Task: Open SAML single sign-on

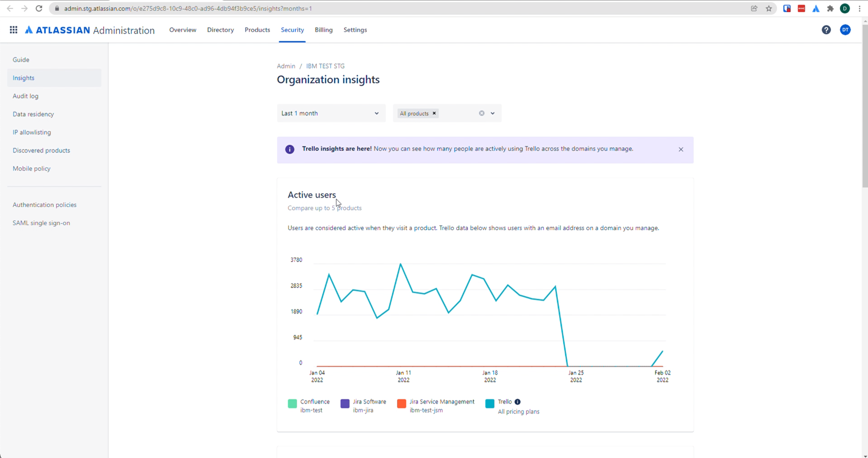Action: tap(54, 223)
